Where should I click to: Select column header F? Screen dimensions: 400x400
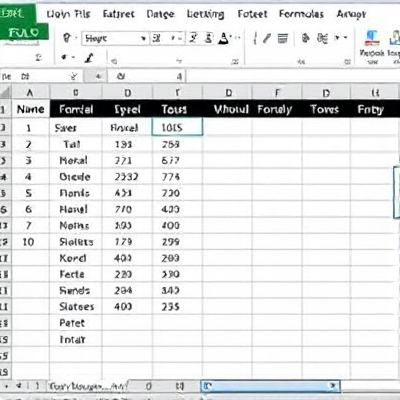[277, 92]
